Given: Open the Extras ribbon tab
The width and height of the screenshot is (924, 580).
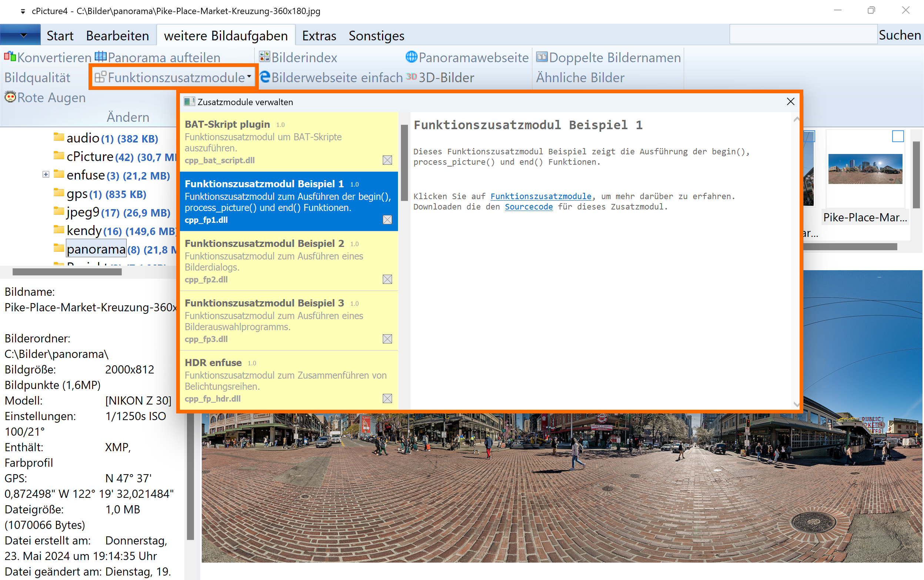Looking at the screenshot, I should 319,36.
